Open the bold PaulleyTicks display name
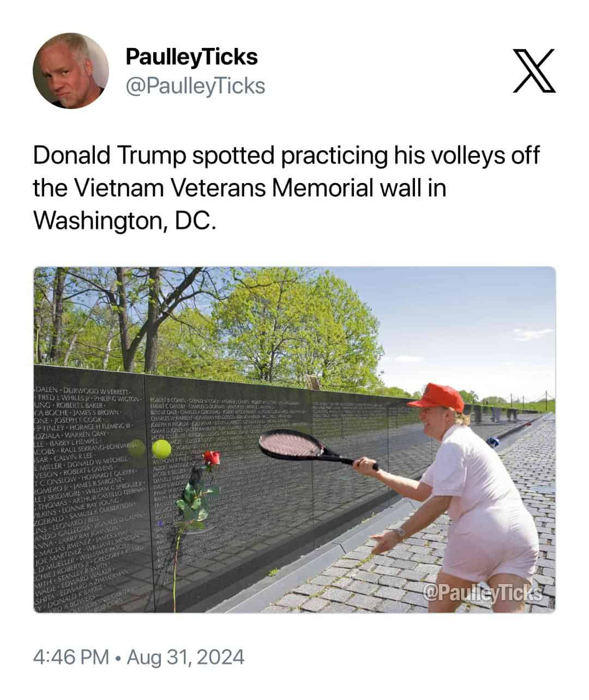This screenshot has height=700, width=589. [191, 57]
